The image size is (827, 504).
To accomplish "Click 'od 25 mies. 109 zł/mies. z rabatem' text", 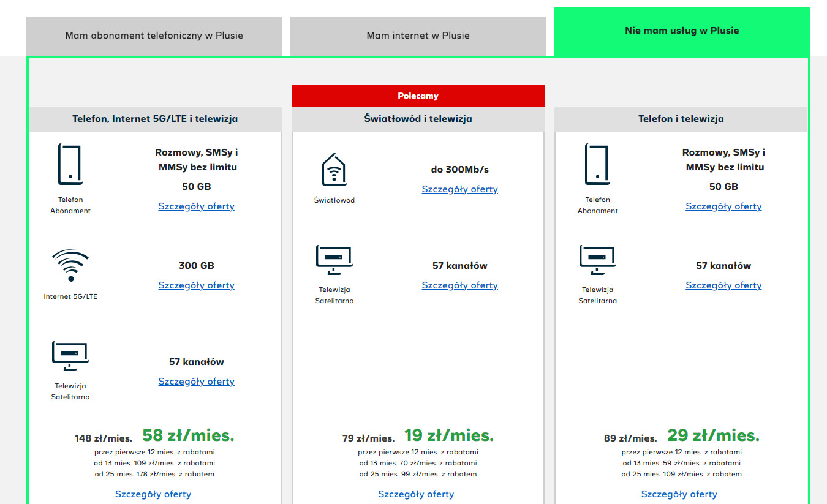I will click(681, 474).
